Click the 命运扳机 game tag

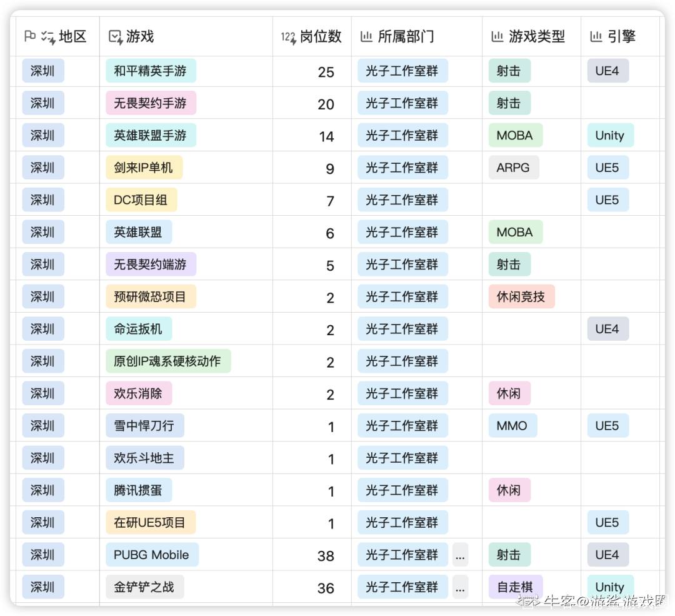coord(139,329)
